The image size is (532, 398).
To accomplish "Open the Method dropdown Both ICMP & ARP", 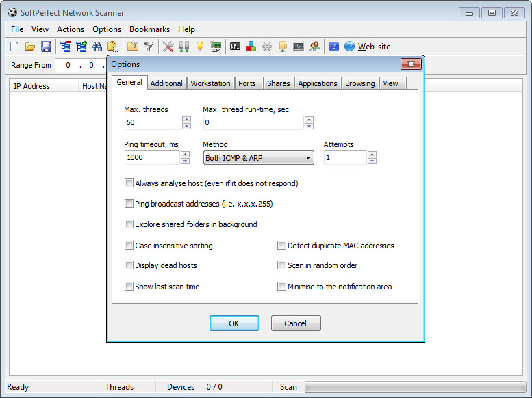I will (x=259, y=158).
